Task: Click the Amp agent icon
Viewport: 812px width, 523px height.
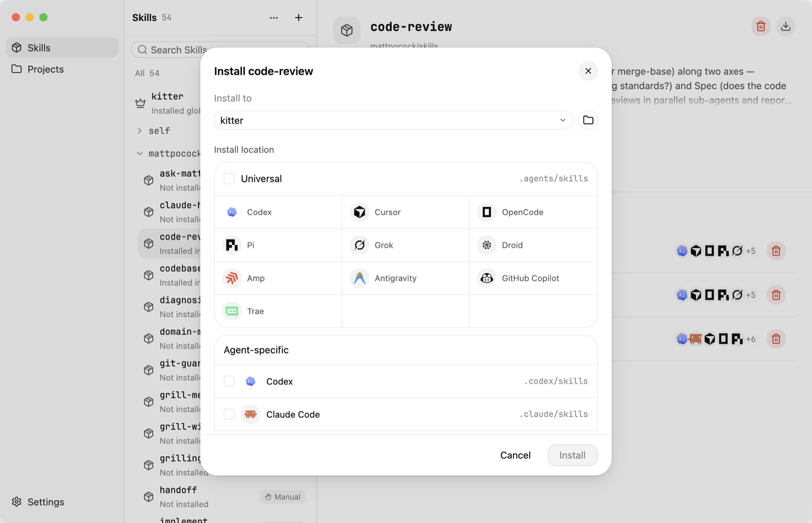Action: click(232, 278)
